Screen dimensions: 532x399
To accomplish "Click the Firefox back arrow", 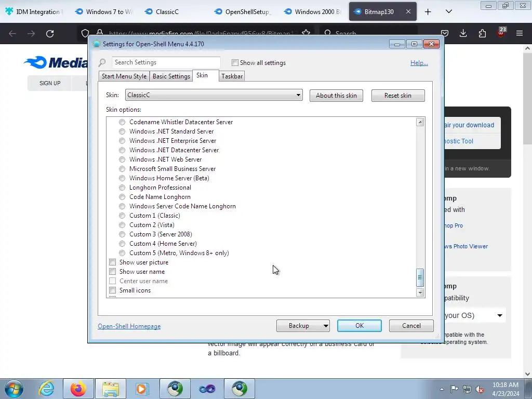I will pos(12,34).
